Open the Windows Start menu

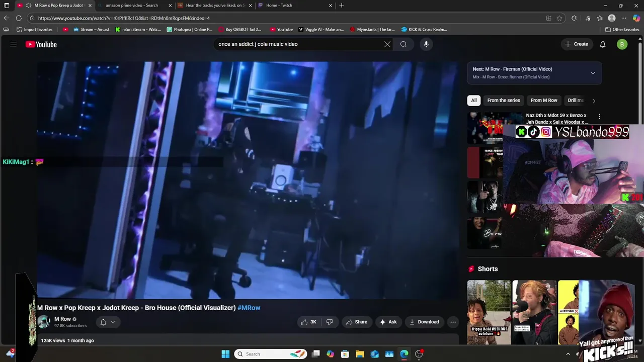(x=225, y=354)
